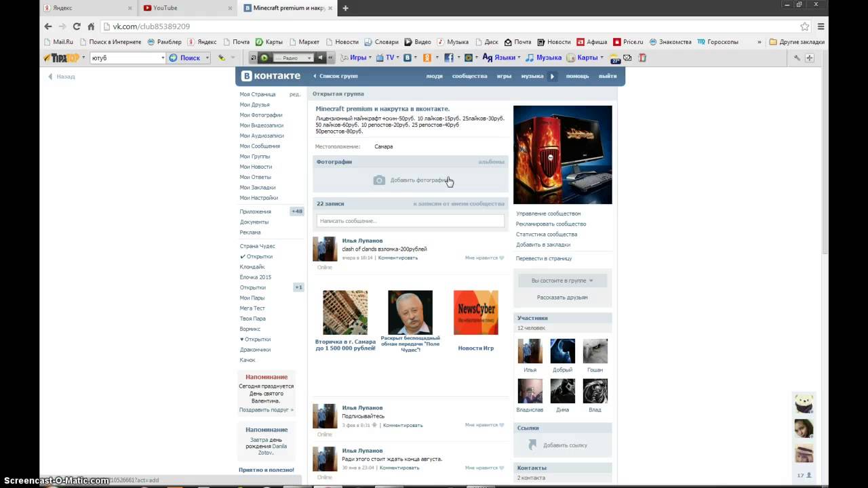Viewport: 868px width, 488px height.
Task: Open 'Мои Друзья' in sidebar
Action: pyautogui.click(x=254, y=104)
